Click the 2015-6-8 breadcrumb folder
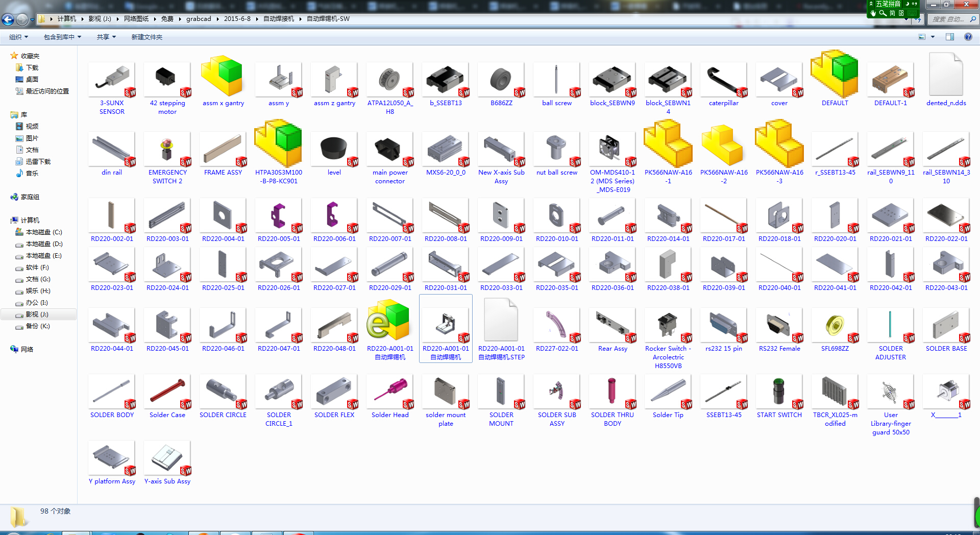 tap(237, 19)
